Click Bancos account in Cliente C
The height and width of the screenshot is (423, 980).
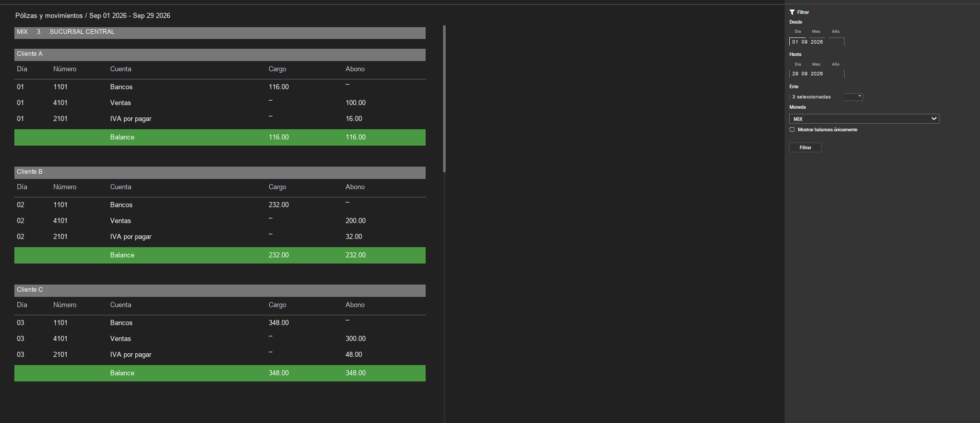122,323
